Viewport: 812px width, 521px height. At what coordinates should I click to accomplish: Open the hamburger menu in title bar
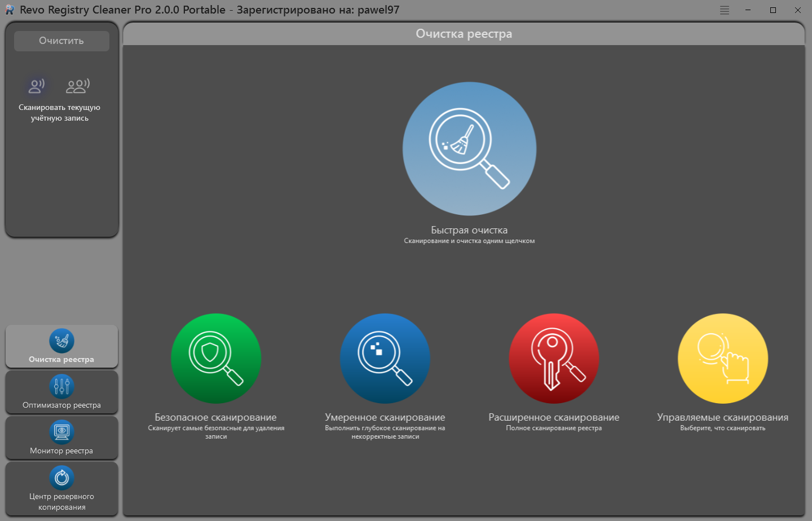(x=725, y=10)
